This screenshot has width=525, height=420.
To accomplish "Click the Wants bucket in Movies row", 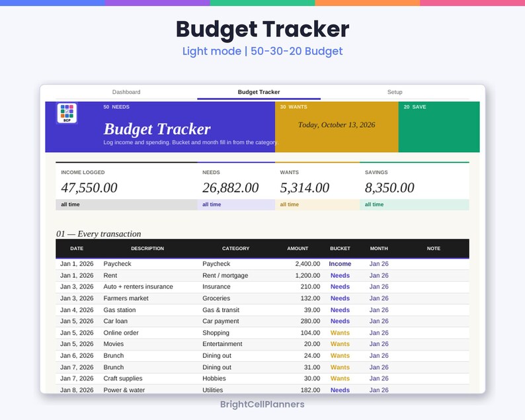I will (x=340, y=344).
